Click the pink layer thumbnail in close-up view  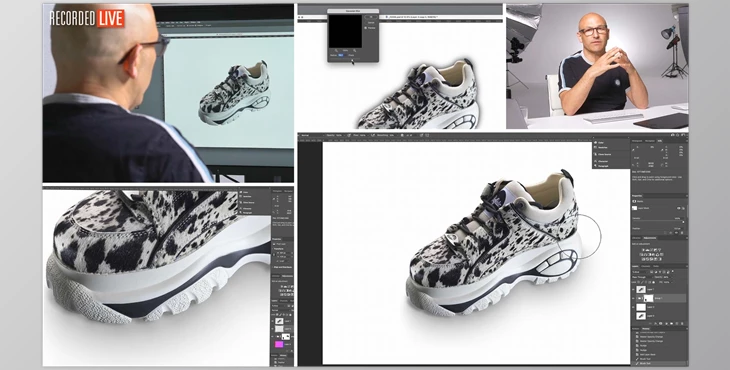tap(279, 344)
